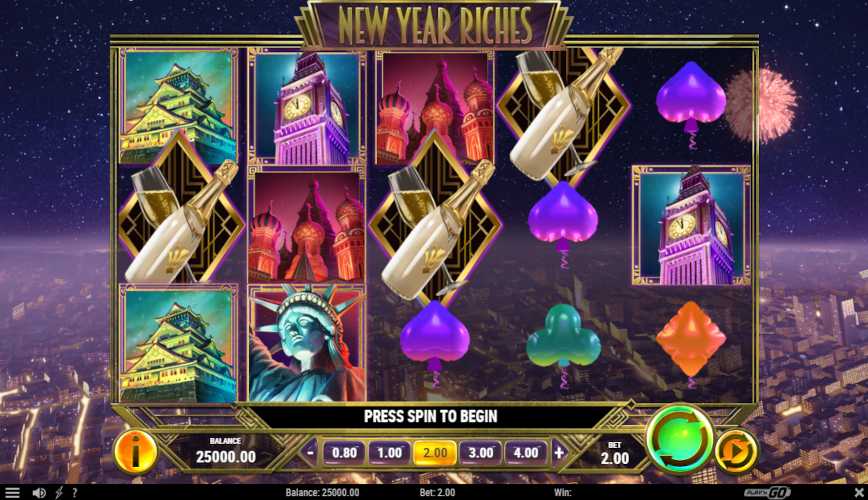Click the teal club balloon symbol
This screenshot has width=868, height=500.
(x=563, y=339)
